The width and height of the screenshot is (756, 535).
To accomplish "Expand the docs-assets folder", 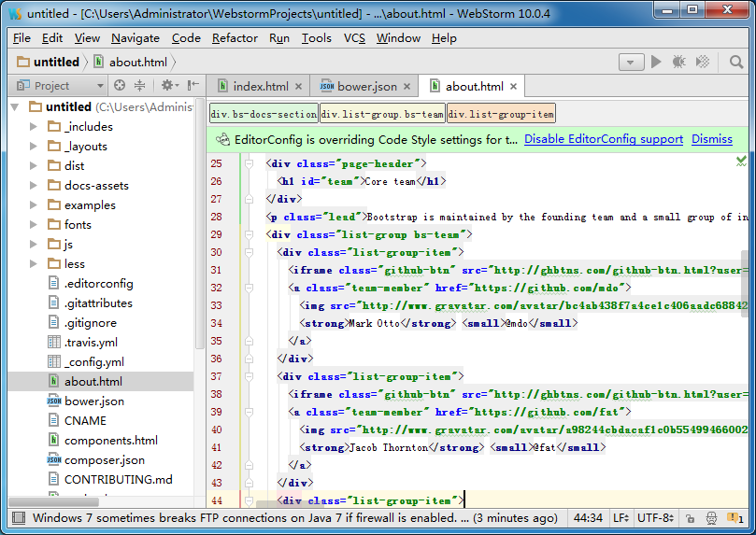I will (34, 185).
